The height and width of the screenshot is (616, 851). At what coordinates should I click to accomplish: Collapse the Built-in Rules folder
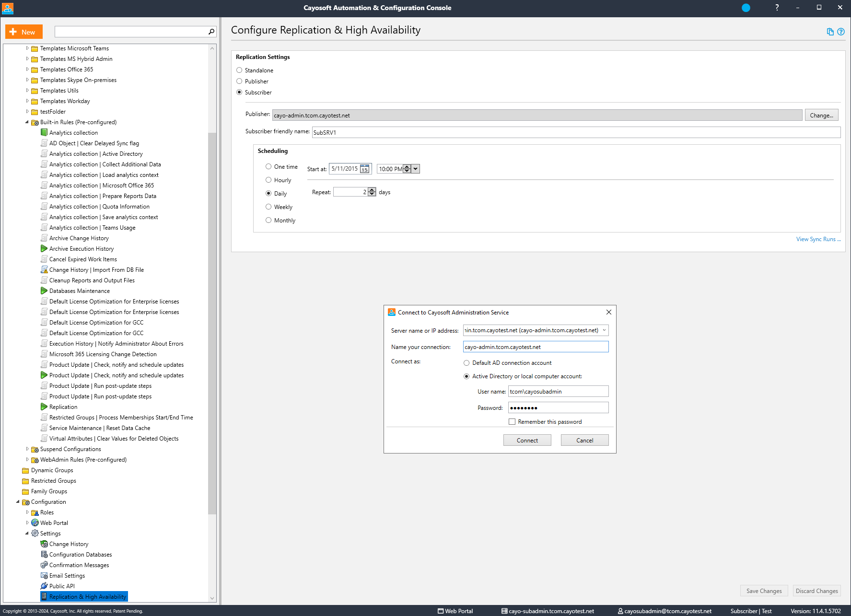(x=27, y=122)
